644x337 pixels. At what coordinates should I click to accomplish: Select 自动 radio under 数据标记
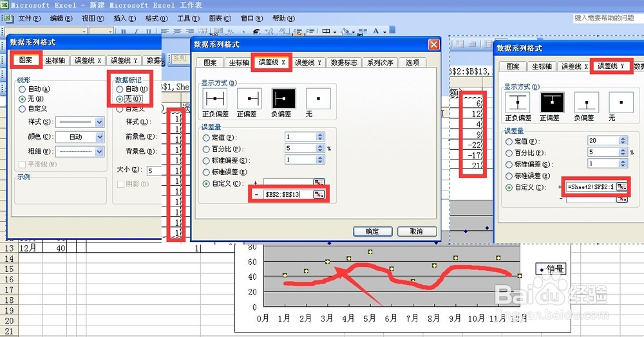pos(120,89)
